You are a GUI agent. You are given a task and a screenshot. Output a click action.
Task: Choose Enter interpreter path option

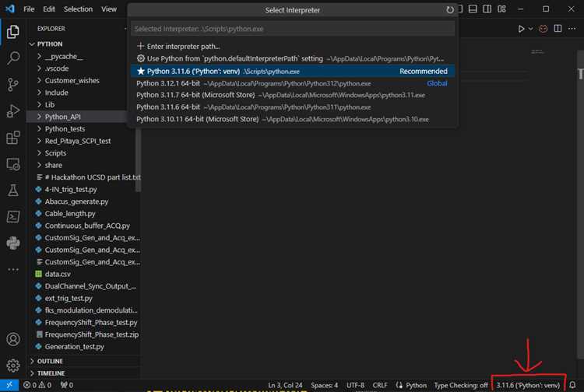(x=293, y=46)
